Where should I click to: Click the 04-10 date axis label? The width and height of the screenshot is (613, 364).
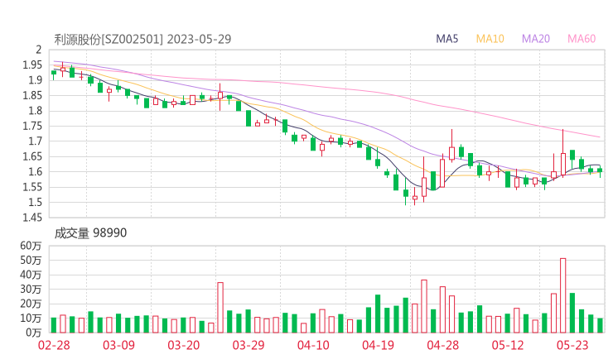313,345
